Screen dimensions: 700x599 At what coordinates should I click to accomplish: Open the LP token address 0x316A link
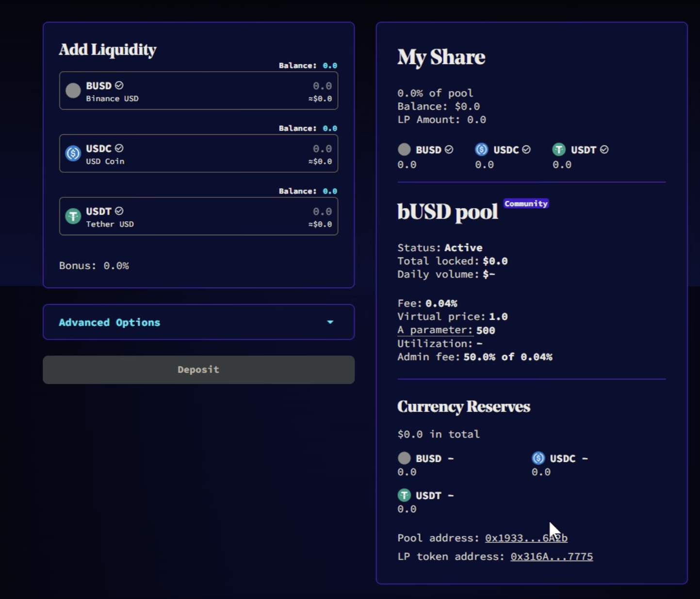pos(551,556)
